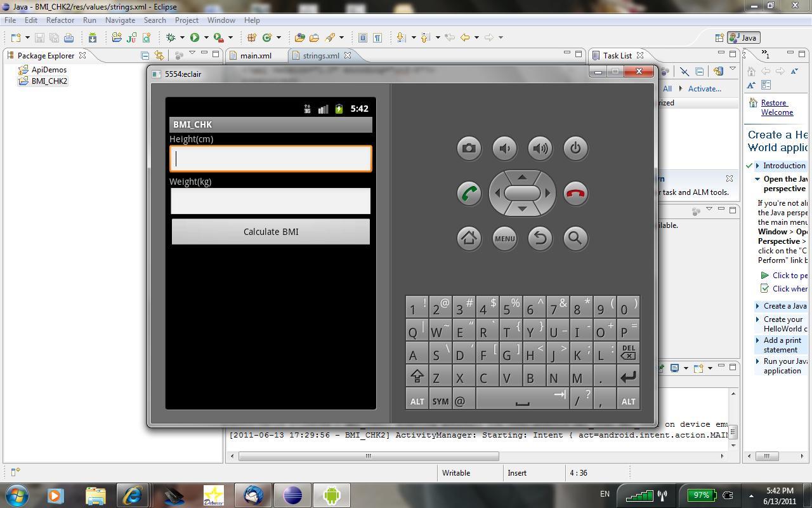Click the emulator camera button
This screenshot has width=812, height=508.
point(469,149)
